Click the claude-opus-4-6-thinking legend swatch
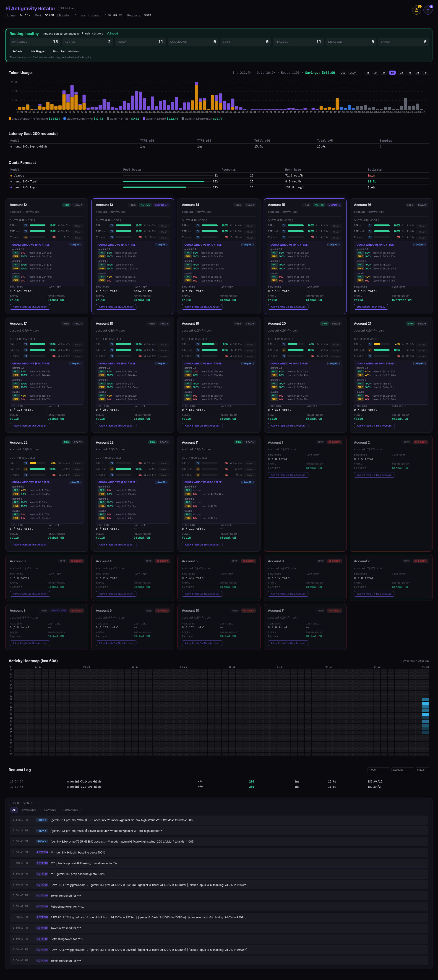 10,119
